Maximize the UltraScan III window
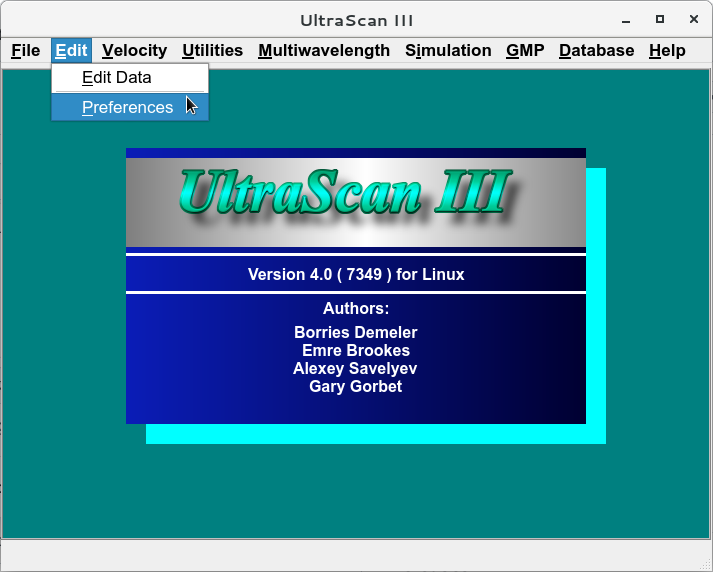 (x=660, y=20)
